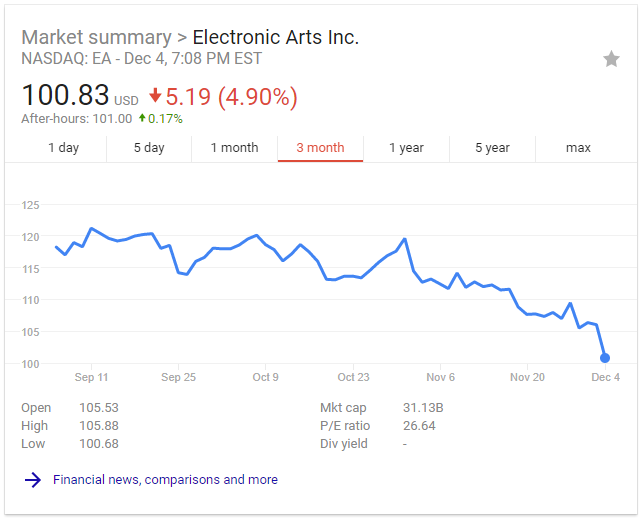Select the 5 day chart range
Screen dimensions: 642x519
coord(149,148)
